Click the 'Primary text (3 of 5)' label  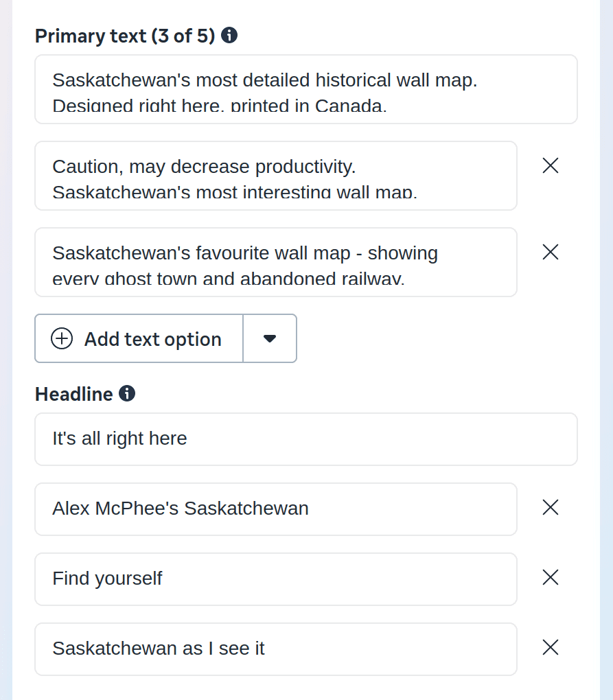tap(125, 36)
